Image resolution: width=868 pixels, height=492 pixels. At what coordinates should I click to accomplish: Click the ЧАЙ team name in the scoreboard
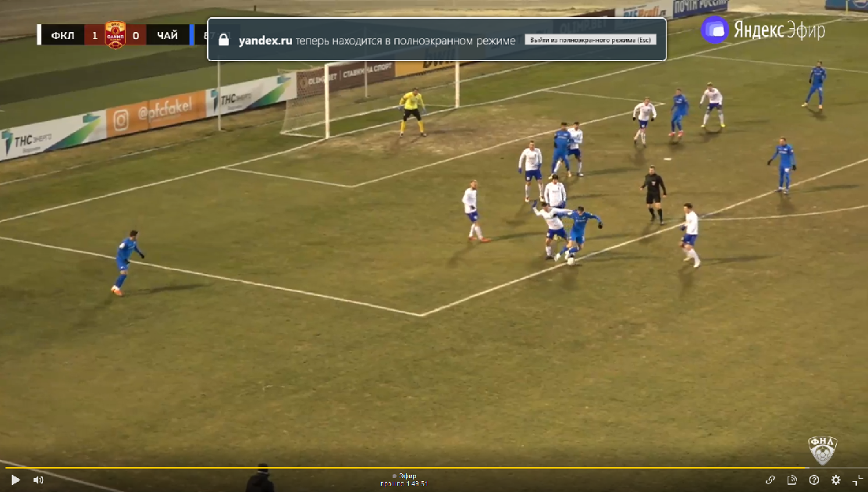[x=167, y=35]
